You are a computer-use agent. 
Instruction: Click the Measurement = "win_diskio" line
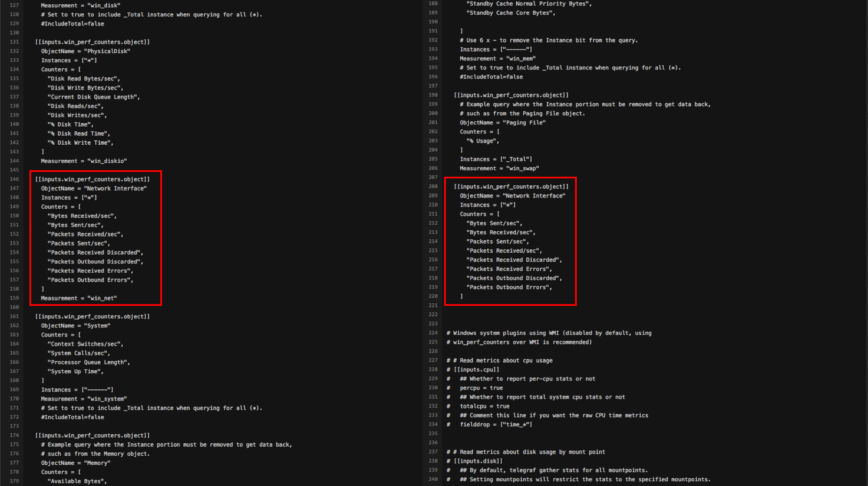pos(84,161)
